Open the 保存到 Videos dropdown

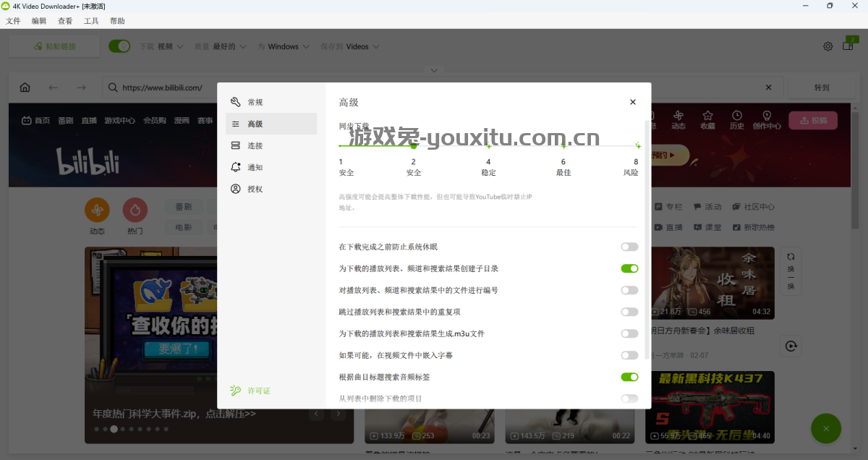[350, 46]
